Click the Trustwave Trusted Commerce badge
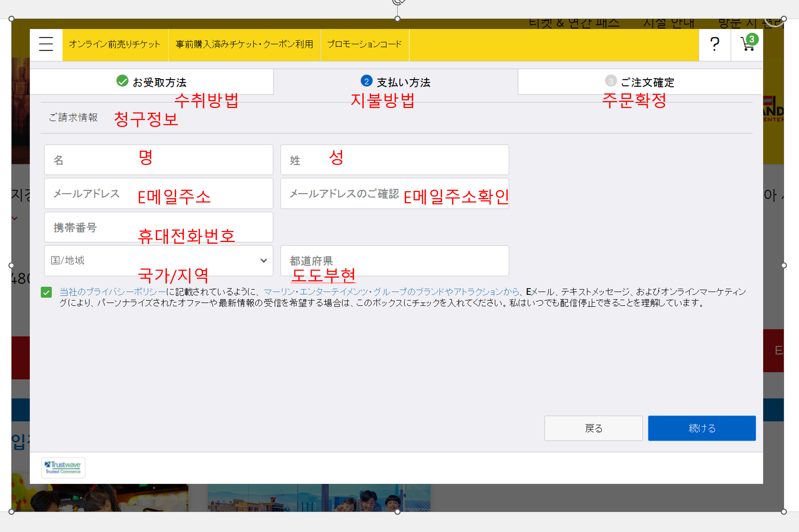Image resolution: width=799 pixels, height=532 pixels. click(x=63, y=467)
